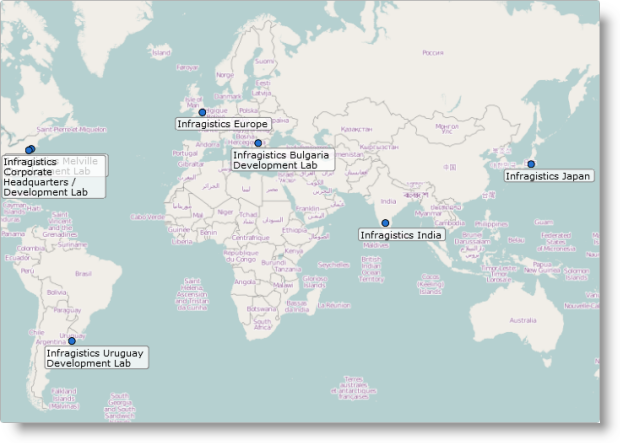Image resolution: width=620 pixels, height=443 pixels.
Task: Click the Uruguay Development Lab marker dot
Action: tap(71, 341)
